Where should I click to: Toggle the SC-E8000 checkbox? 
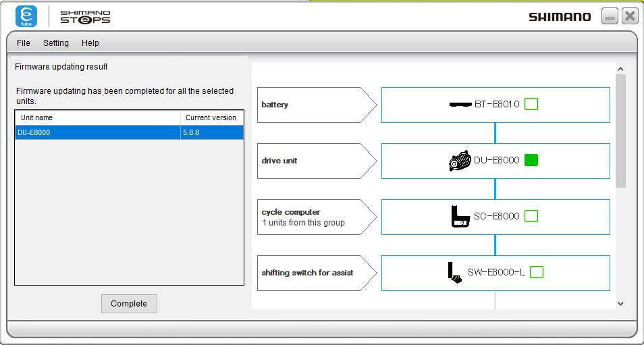(x=531, y=216)
